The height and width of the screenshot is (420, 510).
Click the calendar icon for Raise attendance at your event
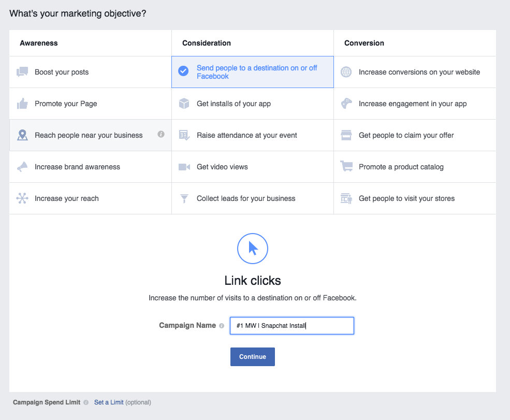pyautogui.click(x=184, y=135)
